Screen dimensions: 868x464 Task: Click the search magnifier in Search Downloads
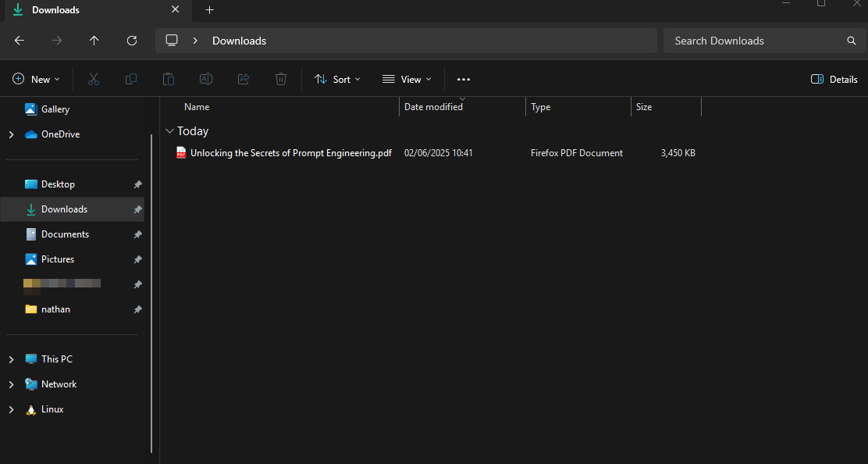coord(851,40)
